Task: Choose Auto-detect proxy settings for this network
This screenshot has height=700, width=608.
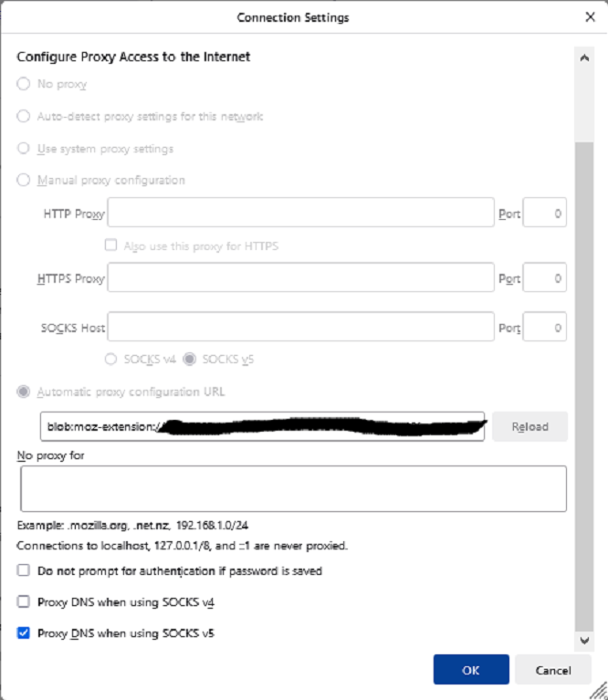Action: coord(24,116)
